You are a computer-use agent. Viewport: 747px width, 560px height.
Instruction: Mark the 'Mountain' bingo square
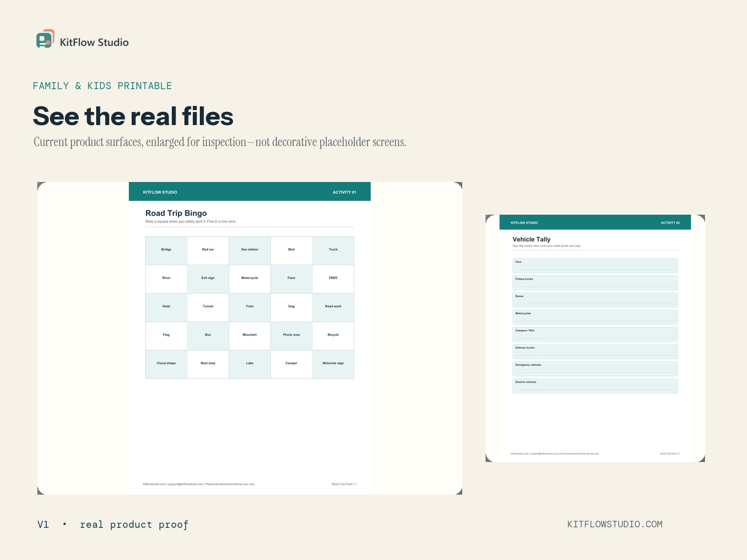[x=250, y=336]
